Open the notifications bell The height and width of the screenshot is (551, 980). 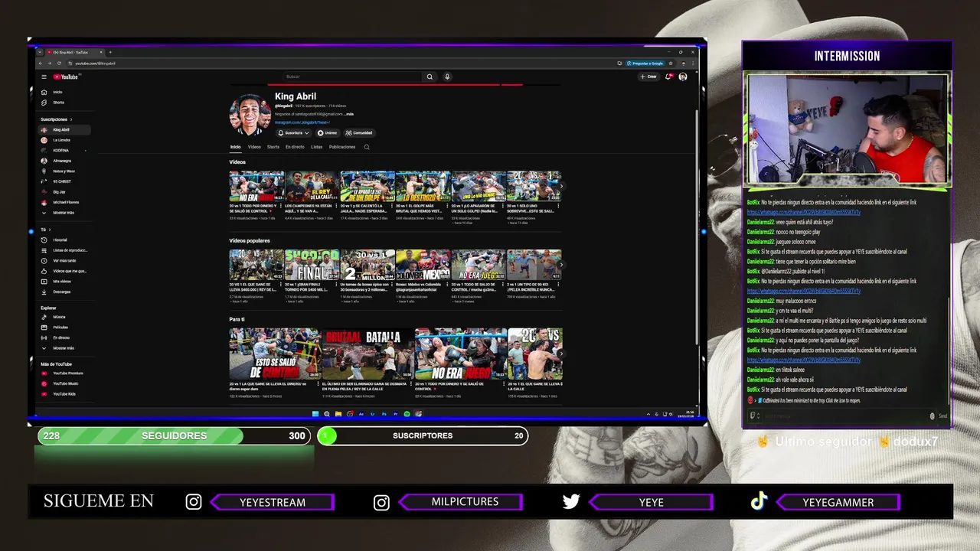pos(669,77)
